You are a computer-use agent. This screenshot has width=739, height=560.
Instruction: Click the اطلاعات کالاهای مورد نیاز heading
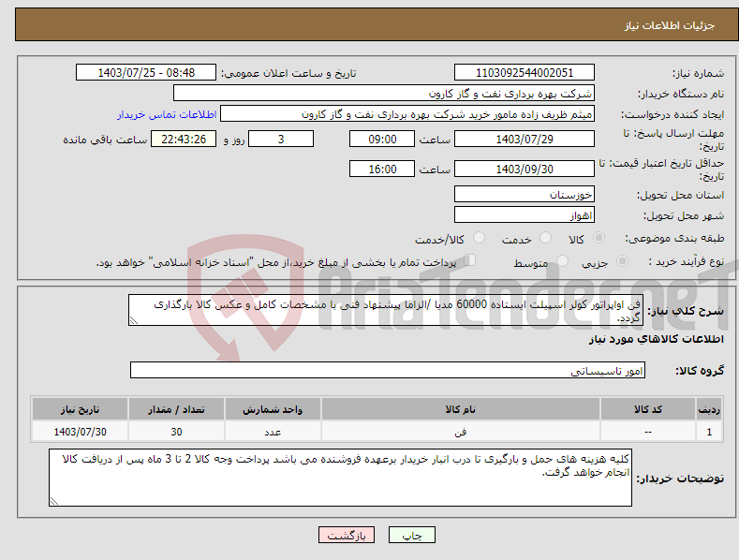pos(656,339)
